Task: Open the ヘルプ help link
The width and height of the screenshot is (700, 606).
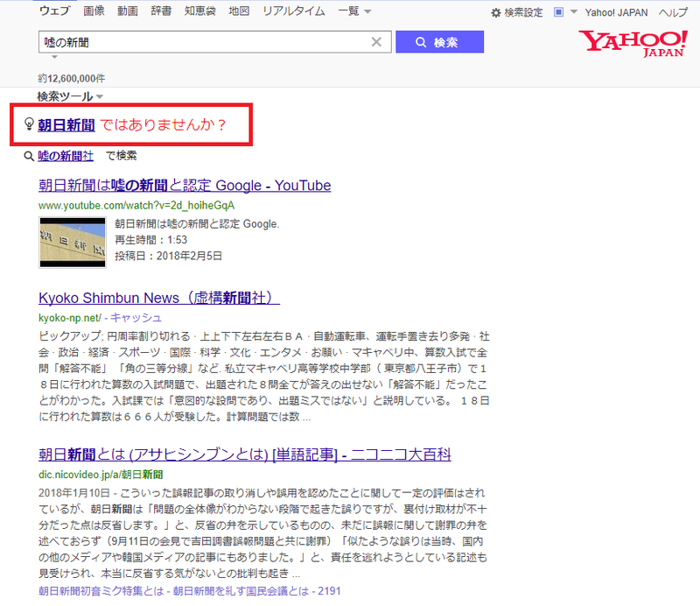Action: [x=673, y=12]
